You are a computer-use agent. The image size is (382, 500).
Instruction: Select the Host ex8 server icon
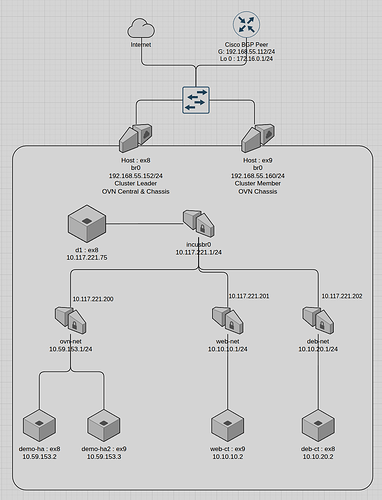[136, 138]
